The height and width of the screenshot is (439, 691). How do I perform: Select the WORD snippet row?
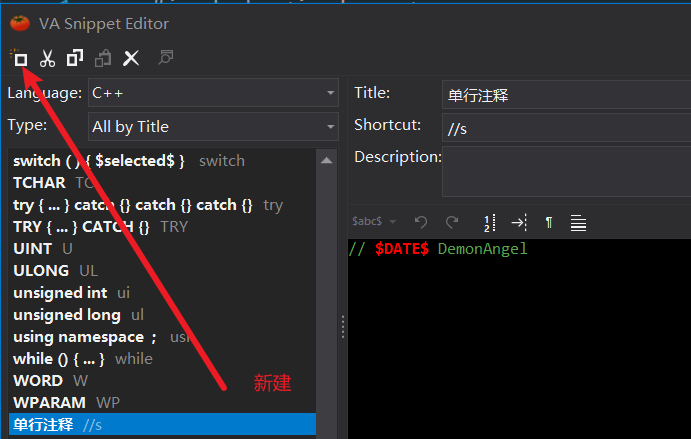162,381
